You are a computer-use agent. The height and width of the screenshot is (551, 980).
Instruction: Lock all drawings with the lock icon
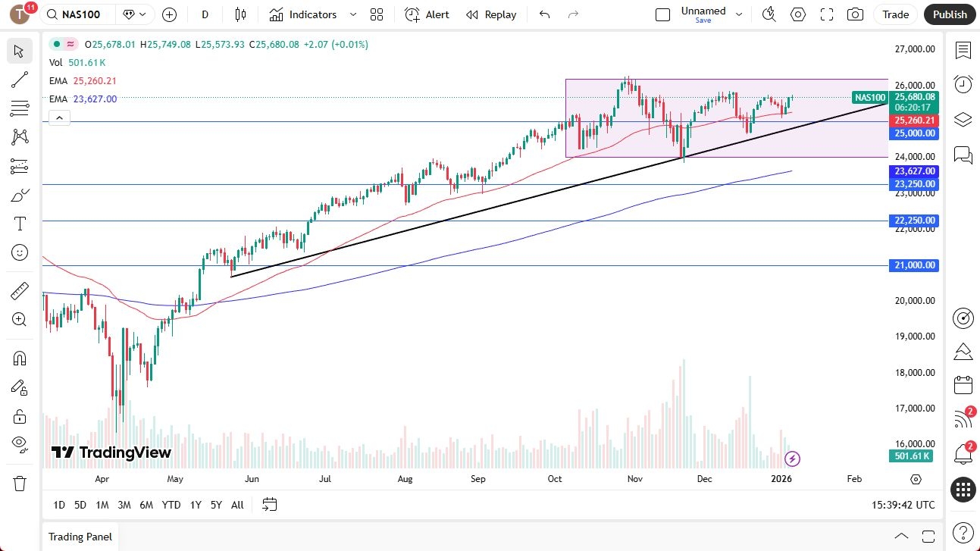(19, 416)
